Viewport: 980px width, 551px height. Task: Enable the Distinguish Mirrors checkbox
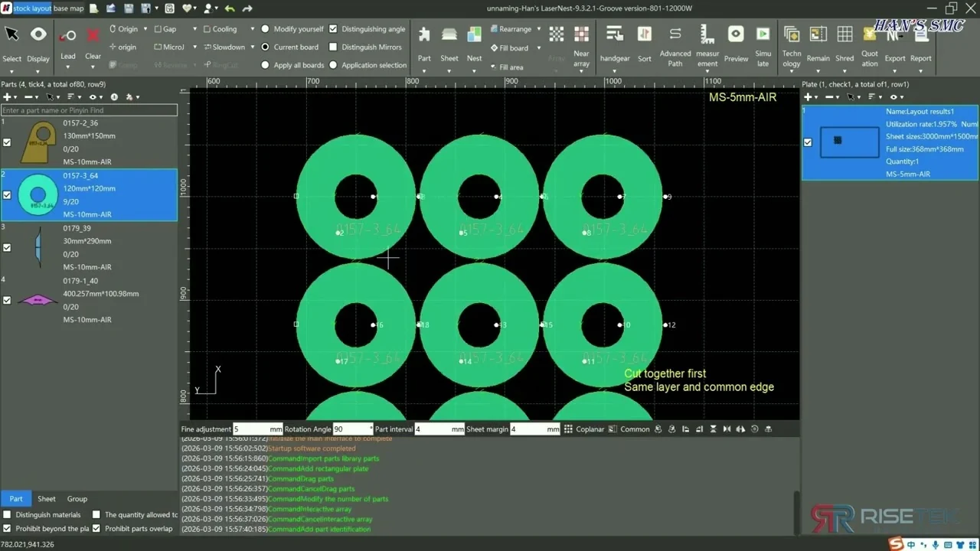(x=333, y=47)
